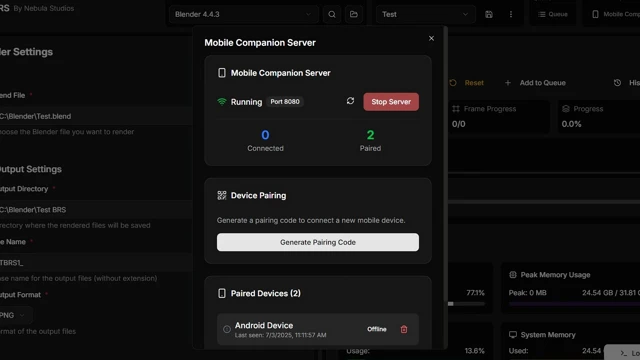The image size is (640, 360).
Task: Close the Mobile Companion Server dialog
Action: tap(431, 38)
